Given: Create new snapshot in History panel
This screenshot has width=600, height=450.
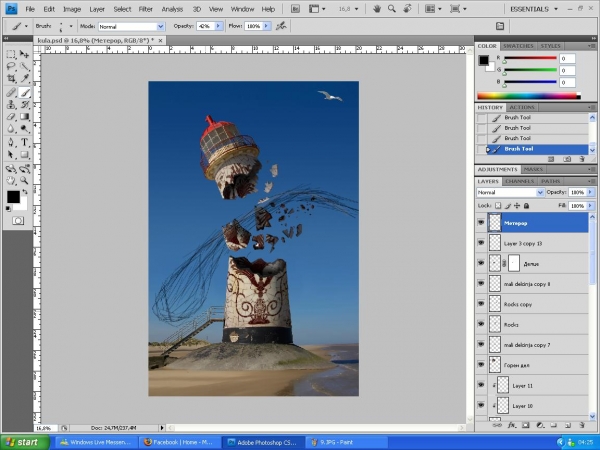Looking at the screenshot, I should tap(567, 159).
